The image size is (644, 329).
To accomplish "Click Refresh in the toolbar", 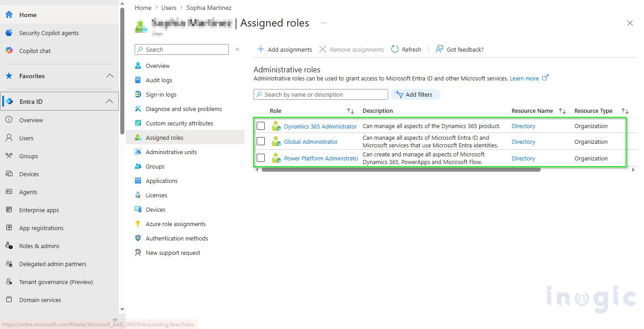I will point(406,49).
